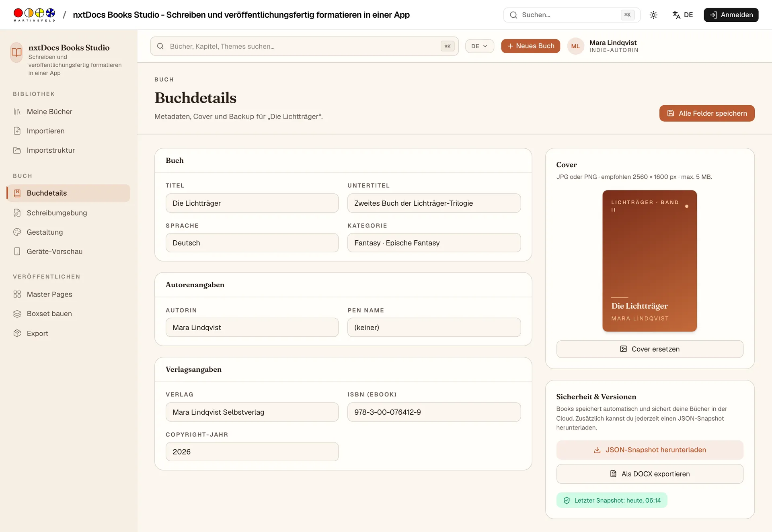Focus Bücher, Kapitel, Themes suchen field
The image size is (772, 532).
pos(304,46)
